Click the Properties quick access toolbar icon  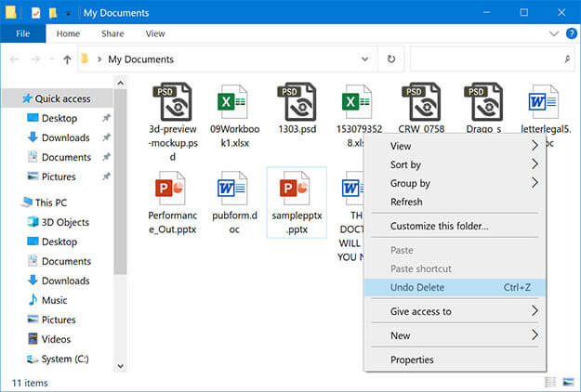[35, 13]
